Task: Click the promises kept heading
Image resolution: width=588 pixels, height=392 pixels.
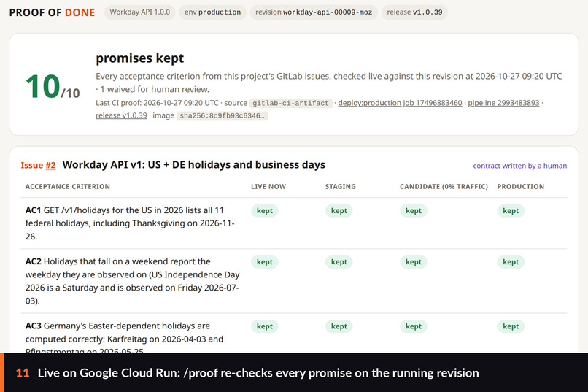Action: point(139,58)
